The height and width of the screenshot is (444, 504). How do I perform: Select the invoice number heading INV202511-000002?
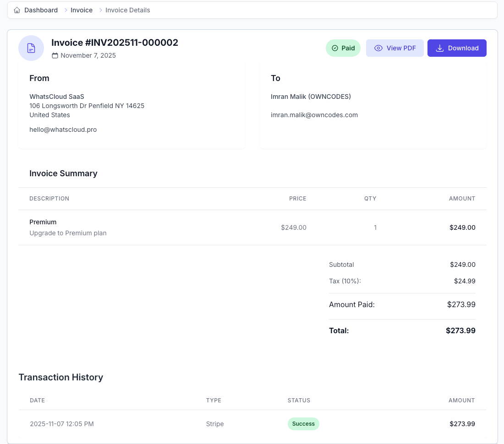tap(115, 42)
